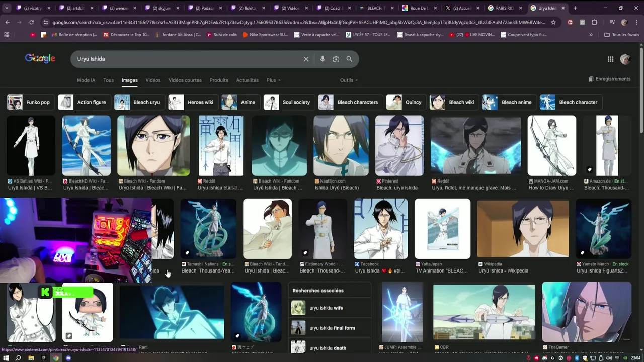Open the Actualités tab
644x362 pixels.
click(248, 80)
